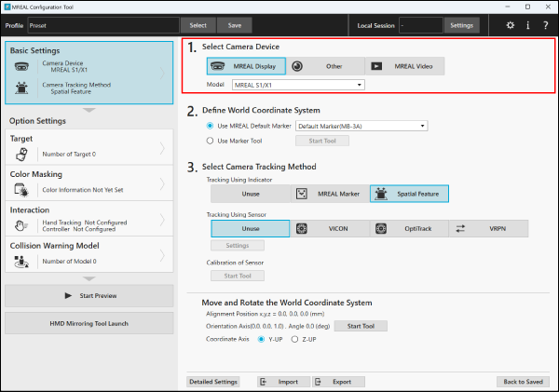Click the headset icon beside Camera Device
559x392 pixels.
21,66
